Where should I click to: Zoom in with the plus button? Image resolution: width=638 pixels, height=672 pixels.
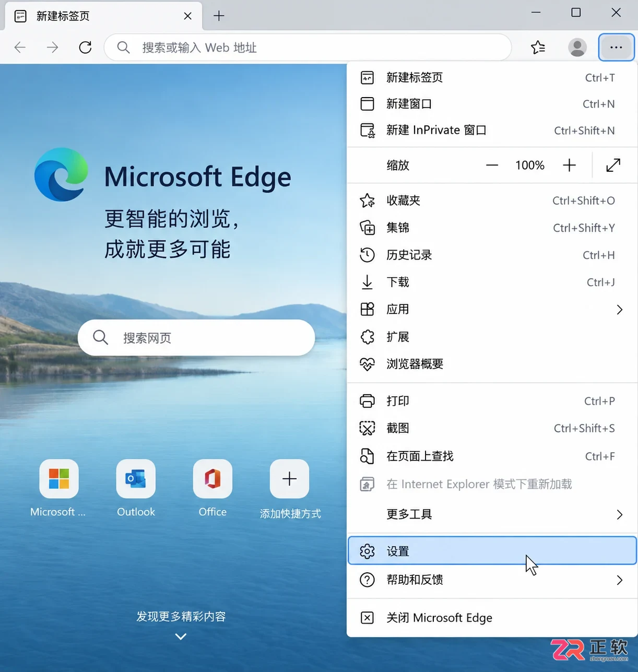(569, 166)
